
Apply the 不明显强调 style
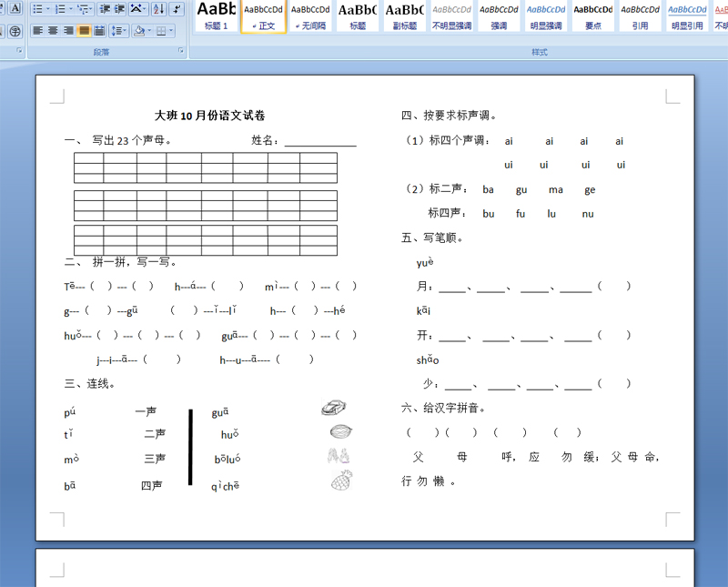click(451, 15)
